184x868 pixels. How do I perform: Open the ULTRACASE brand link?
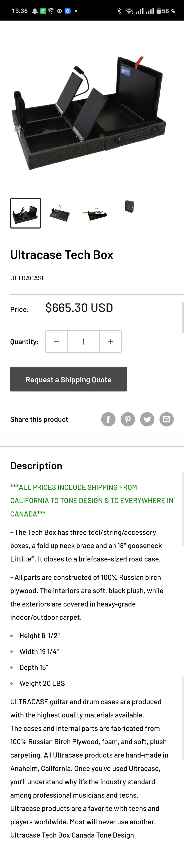click(x=28, y=278)
